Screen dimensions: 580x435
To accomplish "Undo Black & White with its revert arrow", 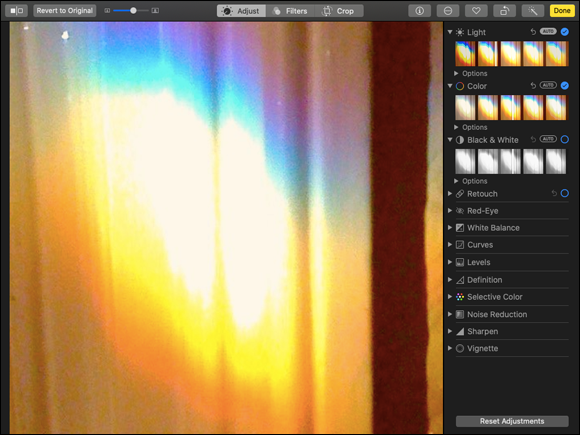I will (533, 139).
